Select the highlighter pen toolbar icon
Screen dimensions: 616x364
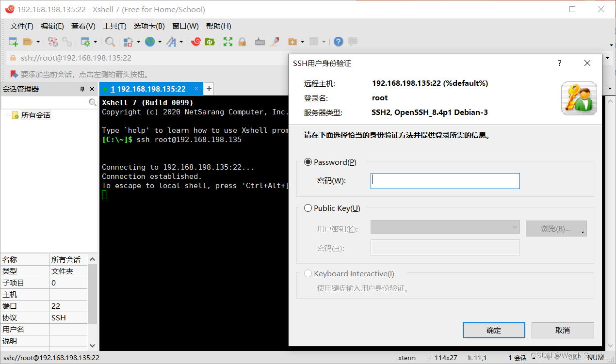tap(275, 42)
